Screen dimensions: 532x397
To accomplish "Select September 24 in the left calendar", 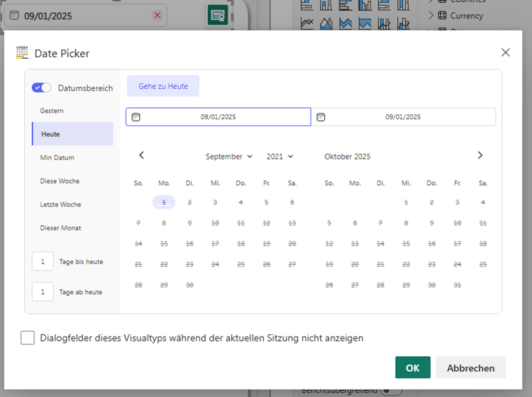I will pyautogui.click(x=215, y=265).
